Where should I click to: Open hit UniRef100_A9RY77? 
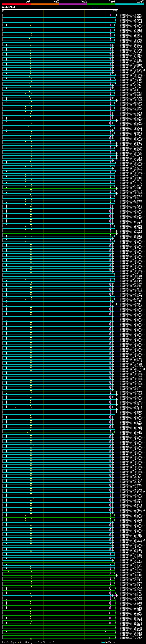131,32
